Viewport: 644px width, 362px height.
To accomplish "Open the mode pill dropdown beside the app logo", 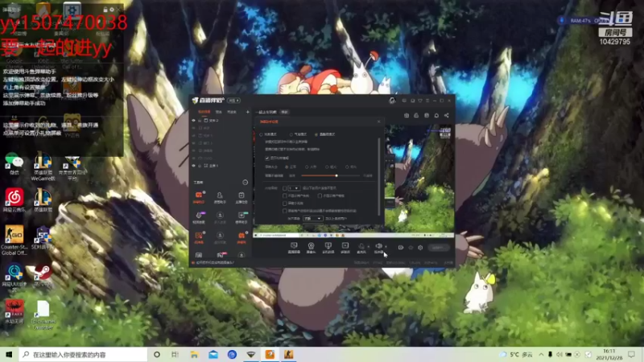I will pos(233,101).
